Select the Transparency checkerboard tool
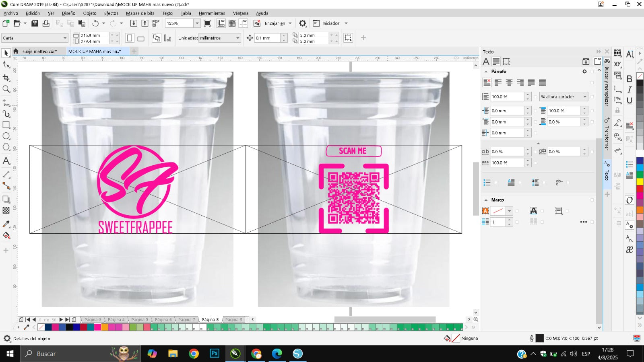 tap(6, 210)
